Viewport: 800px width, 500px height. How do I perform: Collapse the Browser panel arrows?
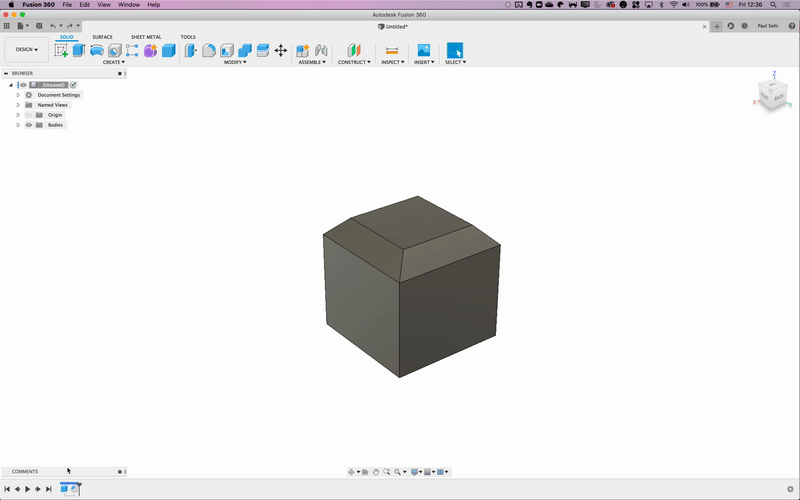6,73
